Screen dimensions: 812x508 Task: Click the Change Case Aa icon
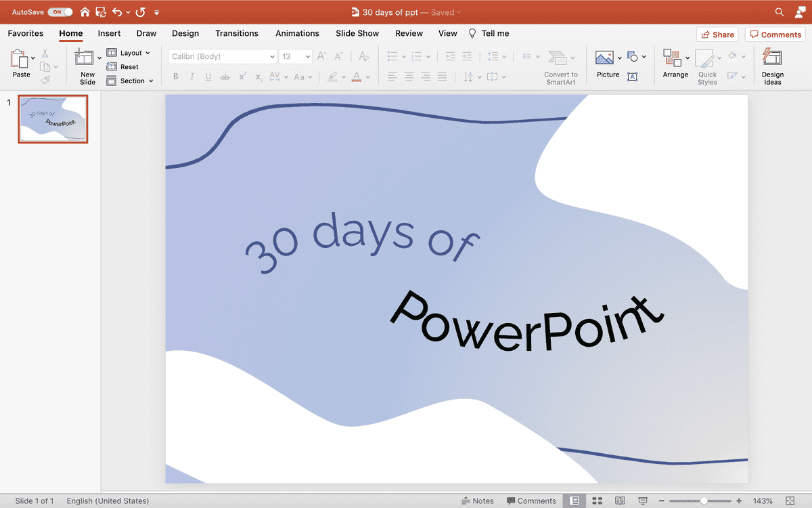click(299, 77)
